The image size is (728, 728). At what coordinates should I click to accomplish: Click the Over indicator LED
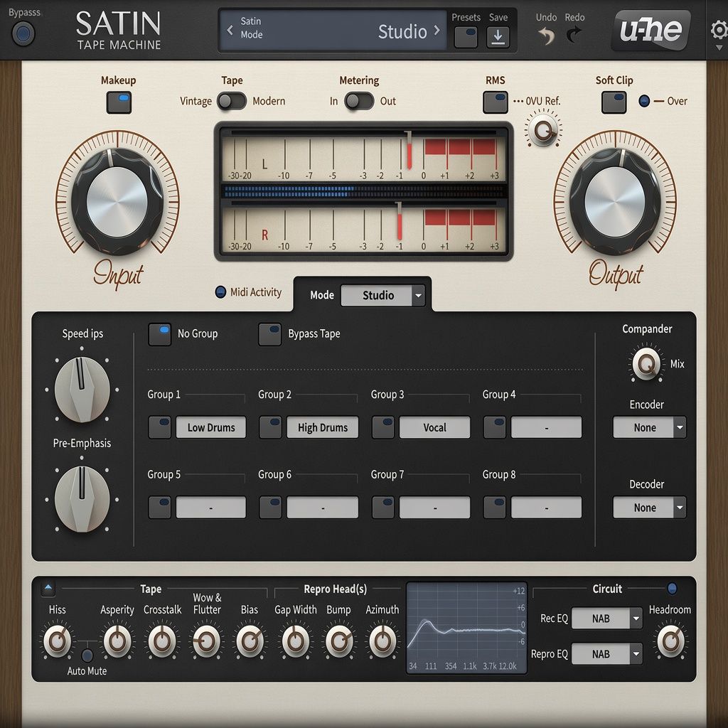[644, 101]
